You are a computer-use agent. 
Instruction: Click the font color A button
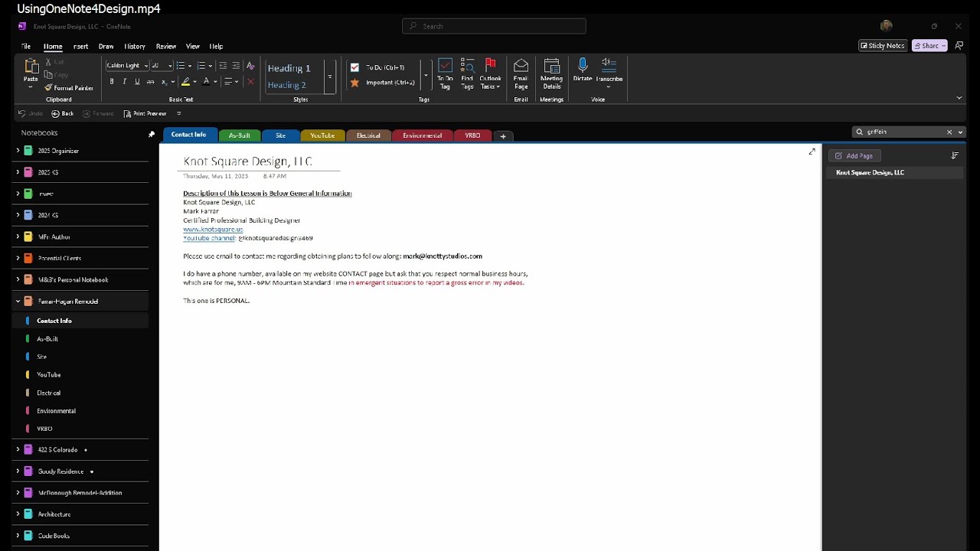206,82
